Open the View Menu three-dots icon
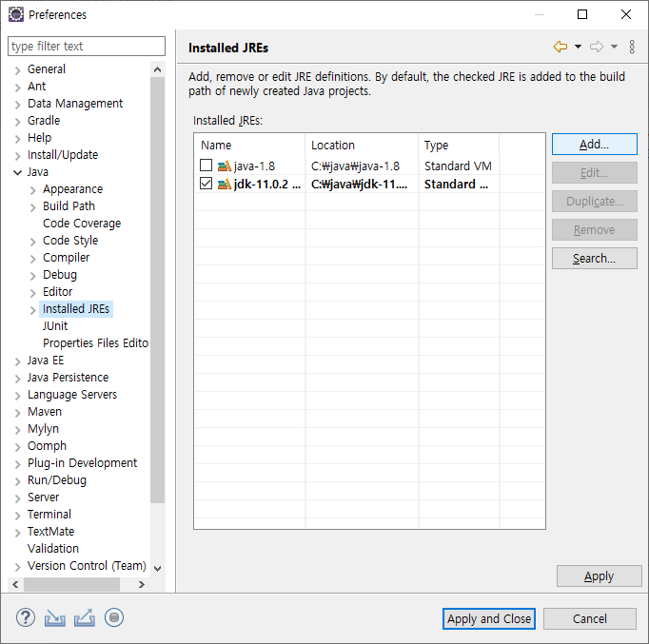649x644 pixels. (x=632, y=47)
